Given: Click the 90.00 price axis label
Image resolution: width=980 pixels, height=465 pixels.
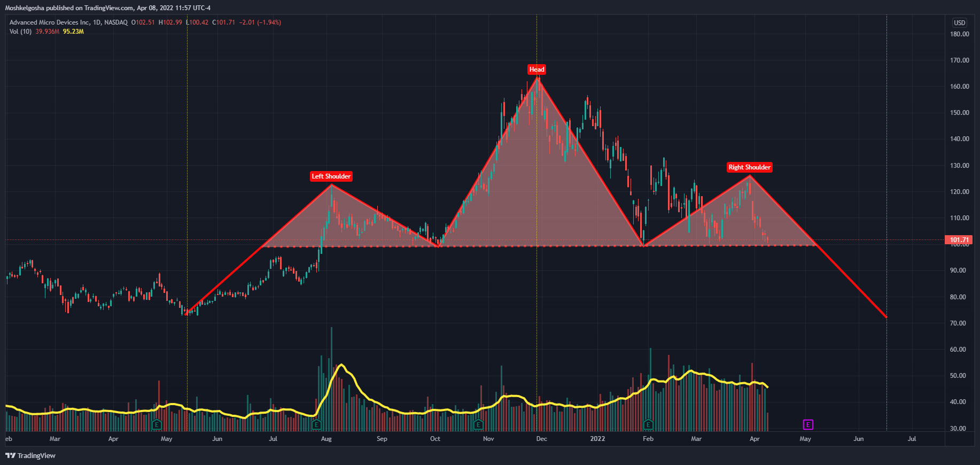Looking at the screenshot, I should pyautogui.click(x=958, y=270).
